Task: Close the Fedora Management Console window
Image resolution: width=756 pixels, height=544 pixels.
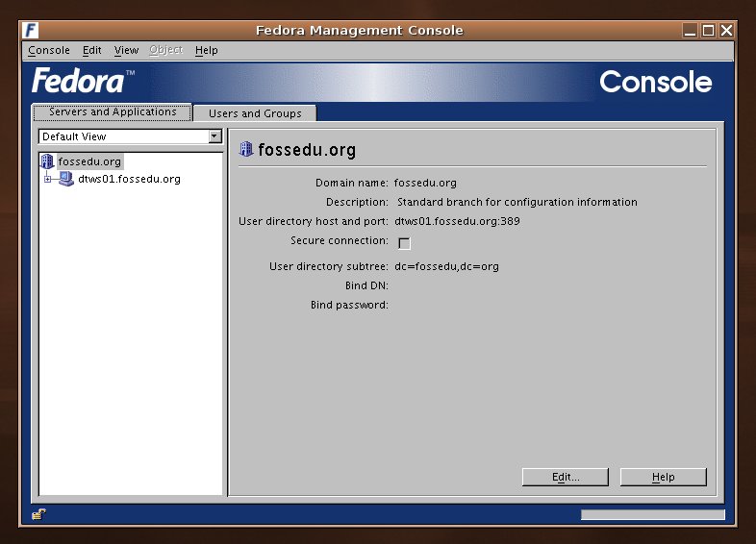Action: coord(726,31)
